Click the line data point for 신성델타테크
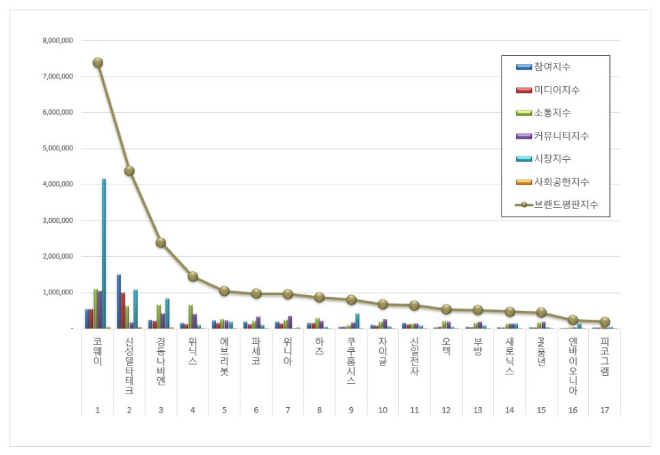 click(129, 171)
